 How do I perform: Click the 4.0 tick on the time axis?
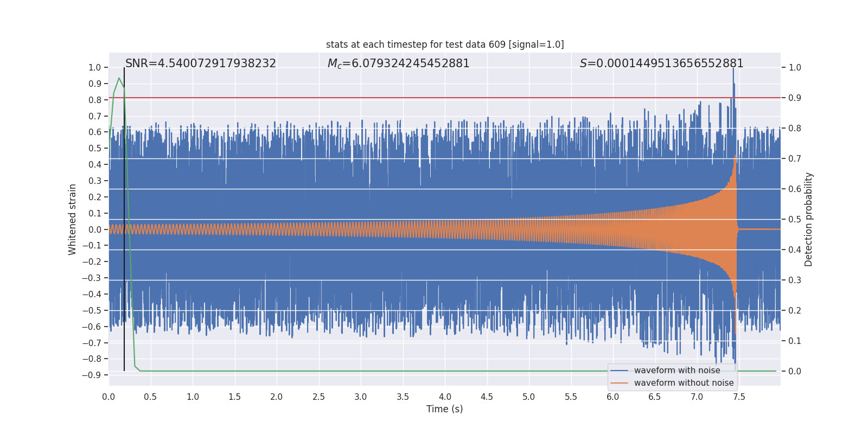445,397
